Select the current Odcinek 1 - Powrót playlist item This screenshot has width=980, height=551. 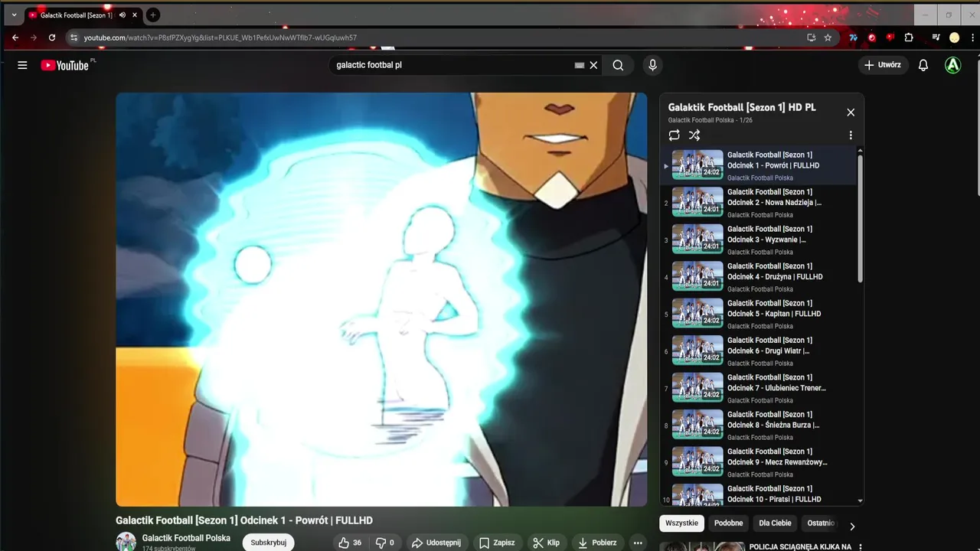(x=759, y=166)
